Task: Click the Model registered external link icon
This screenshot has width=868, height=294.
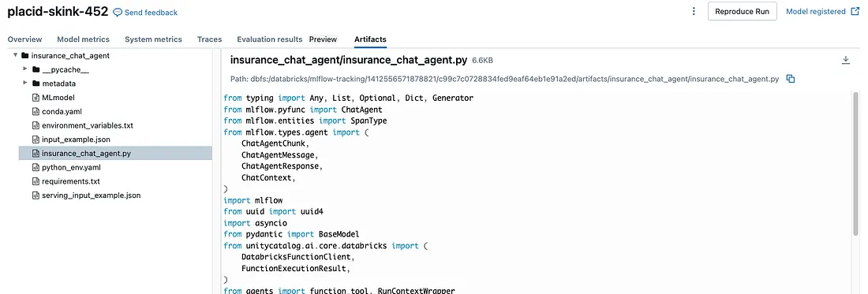Action: pyautogui.click(x=855, y=12)
